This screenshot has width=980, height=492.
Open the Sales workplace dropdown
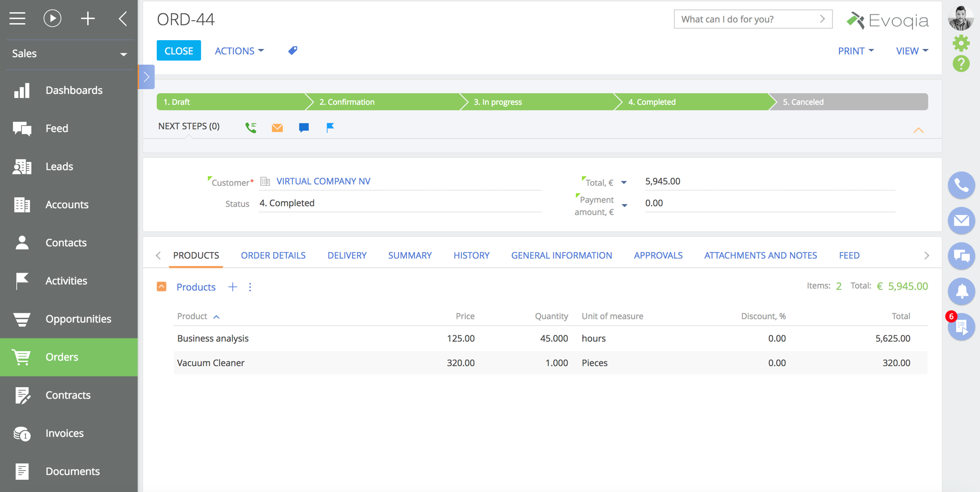click(x=69, y=54)
